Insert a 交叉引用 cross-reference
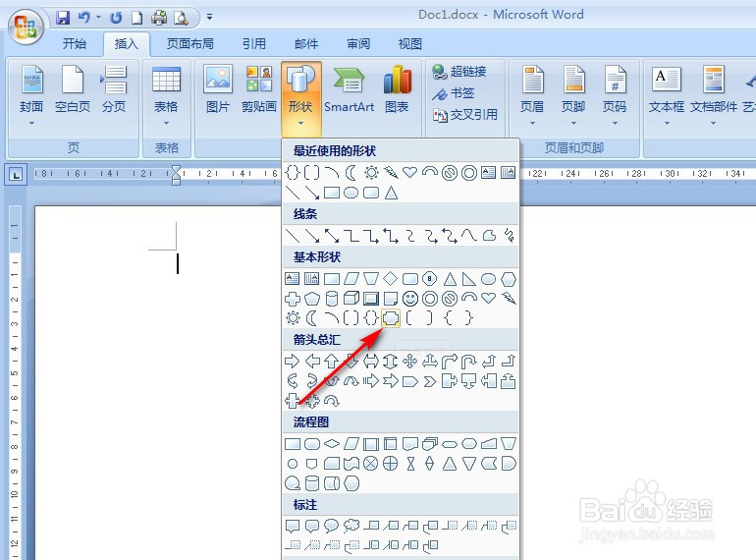This screenshot has width=756, height=560. coord(464,115)
